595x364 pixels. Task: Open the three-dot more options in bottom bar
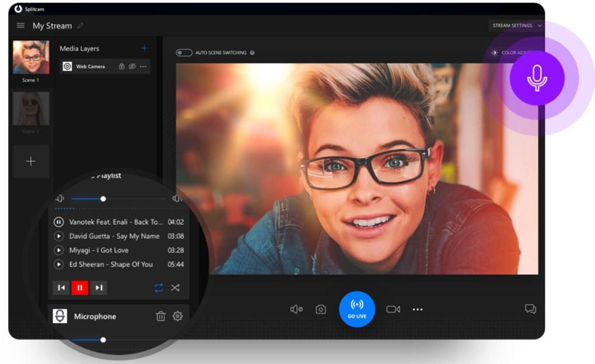pyautogui.click(x=418, y=309)
